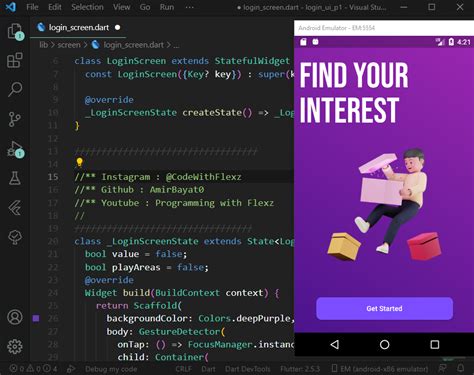This screenshot has width=474, height=375.
Task: Click Dart language mode in status bar
Action: point(208,369)
